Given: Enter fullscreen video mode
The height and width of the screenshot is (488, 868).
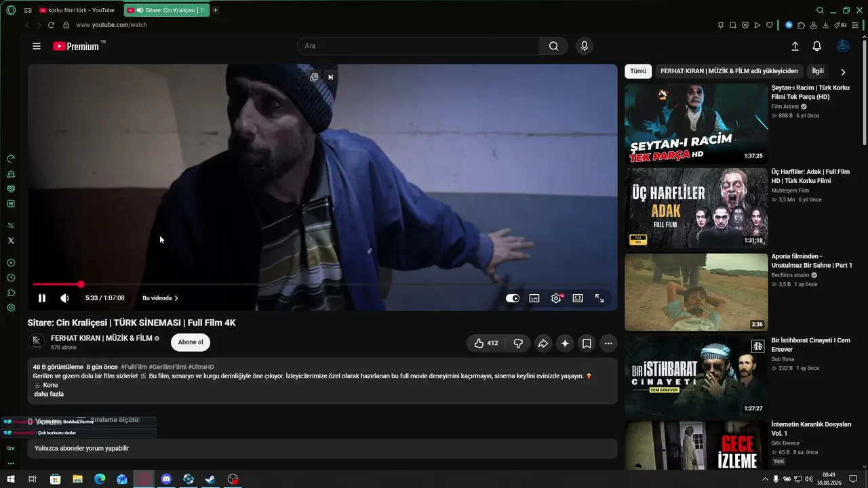Looking at the screenshot, I should point(599,298).
